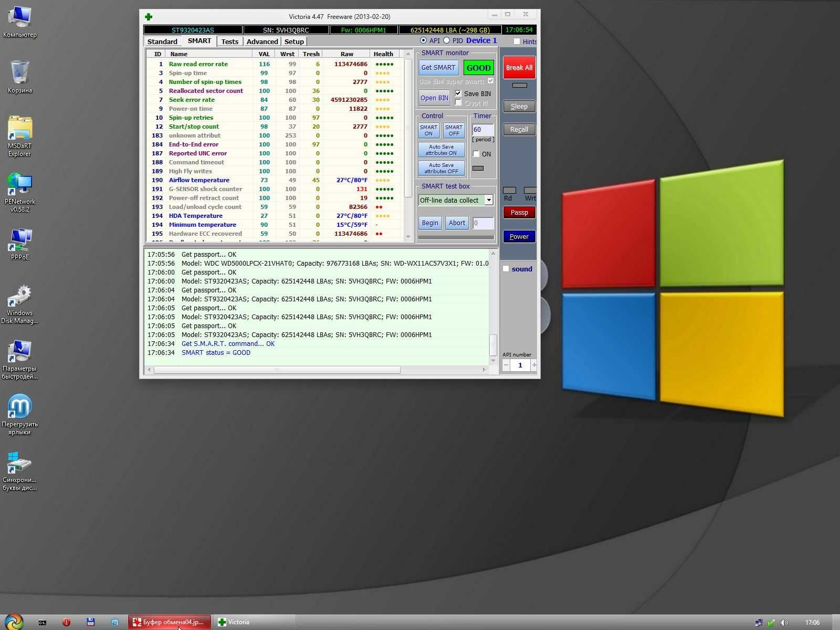Launch Синхронизация буквы дисков shortcut

(19, 471)
